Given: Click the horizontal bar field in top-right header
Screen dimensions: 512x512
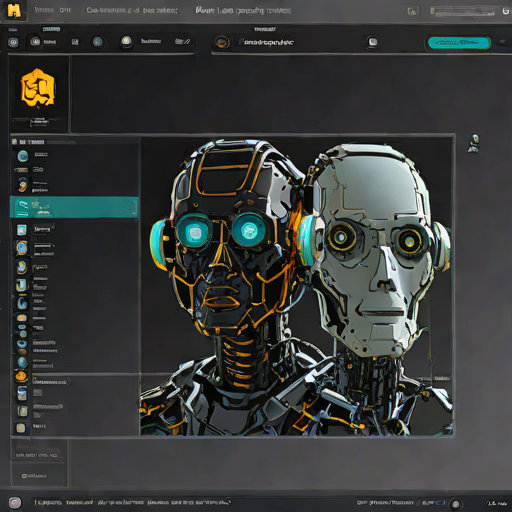Looking at the screenshot, I should pos(463,11).
